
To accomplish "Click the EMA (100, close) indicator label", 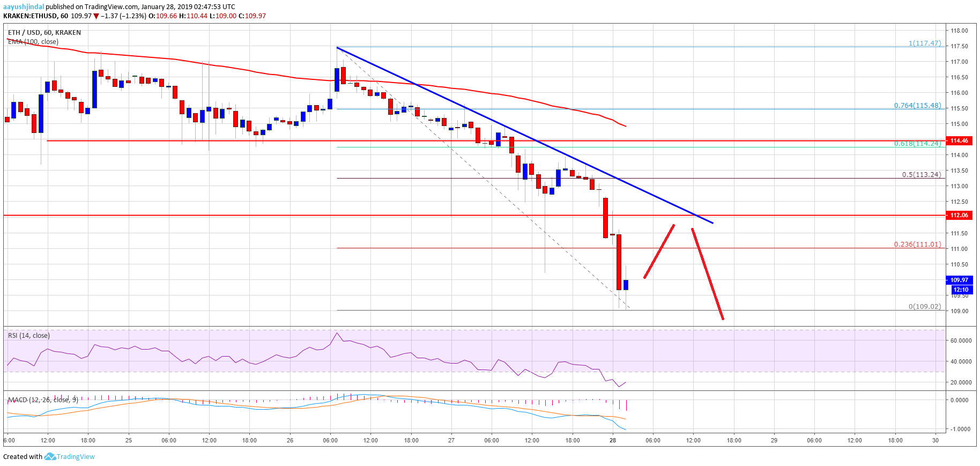I will pos(33,42).
